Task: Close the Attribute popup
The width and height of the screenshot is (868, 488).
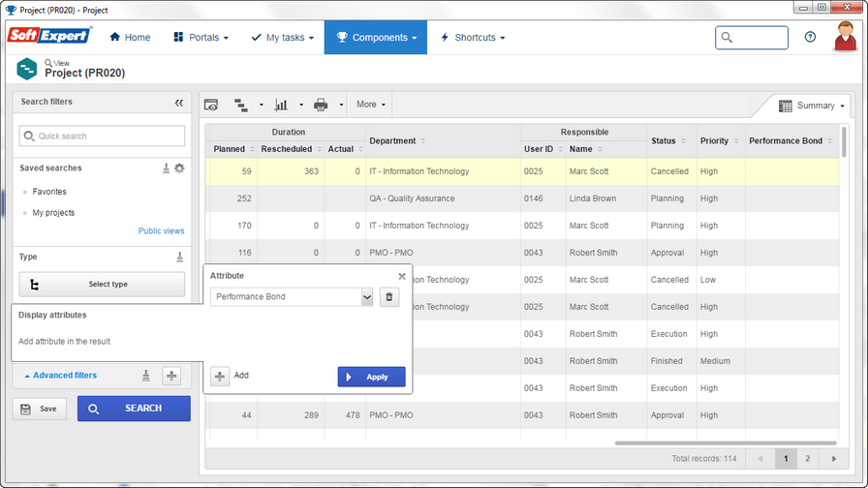Action: click(402, 276)
